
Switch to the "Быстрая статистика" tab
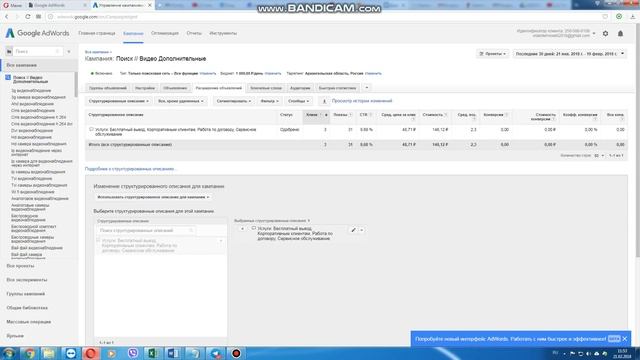(337, 88)
